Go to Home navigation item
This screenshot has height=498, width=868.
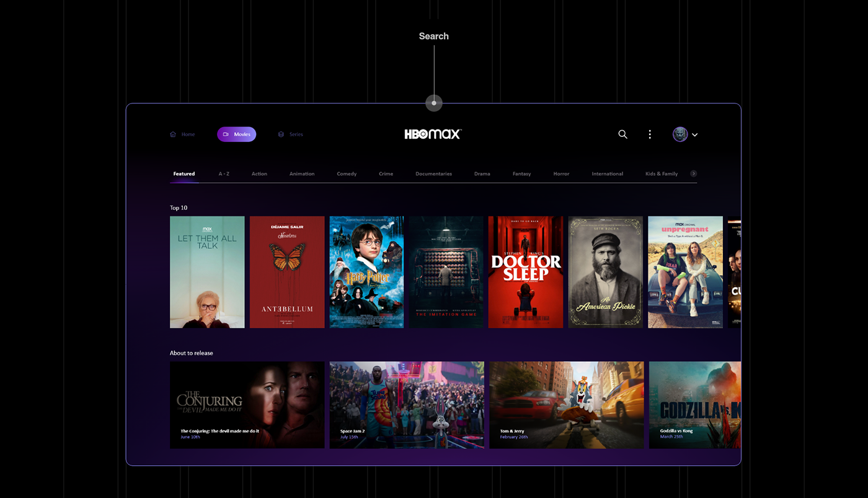click(182, 134)
